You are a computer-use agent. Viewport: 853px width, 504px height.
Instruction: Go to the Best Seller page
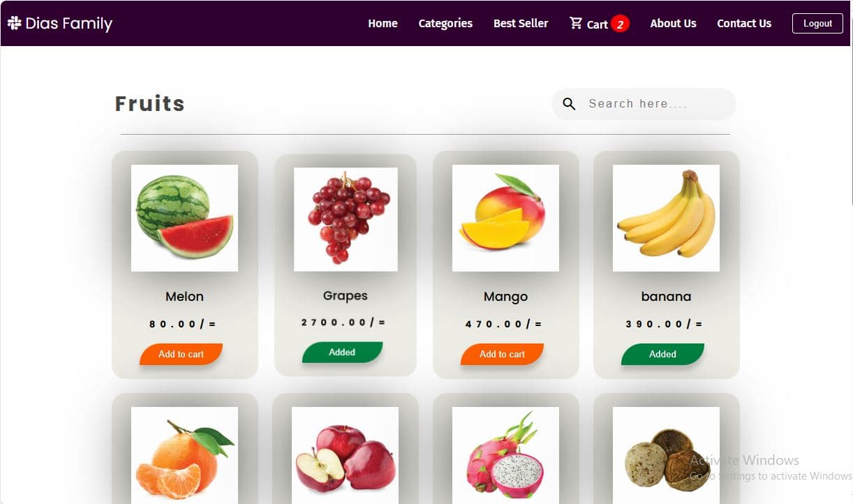coord(521,23)
